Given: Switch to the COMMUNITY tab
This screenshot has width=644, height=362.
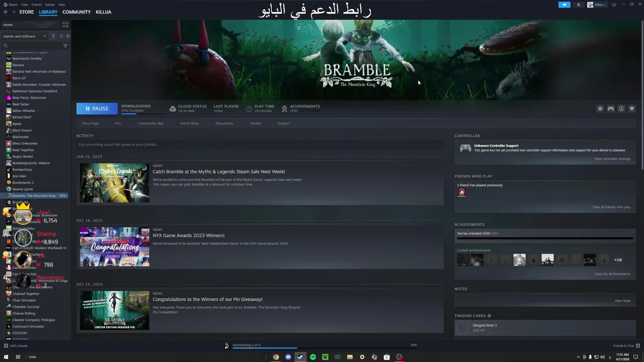Looking at the screenshot, I should pos(76,12).
